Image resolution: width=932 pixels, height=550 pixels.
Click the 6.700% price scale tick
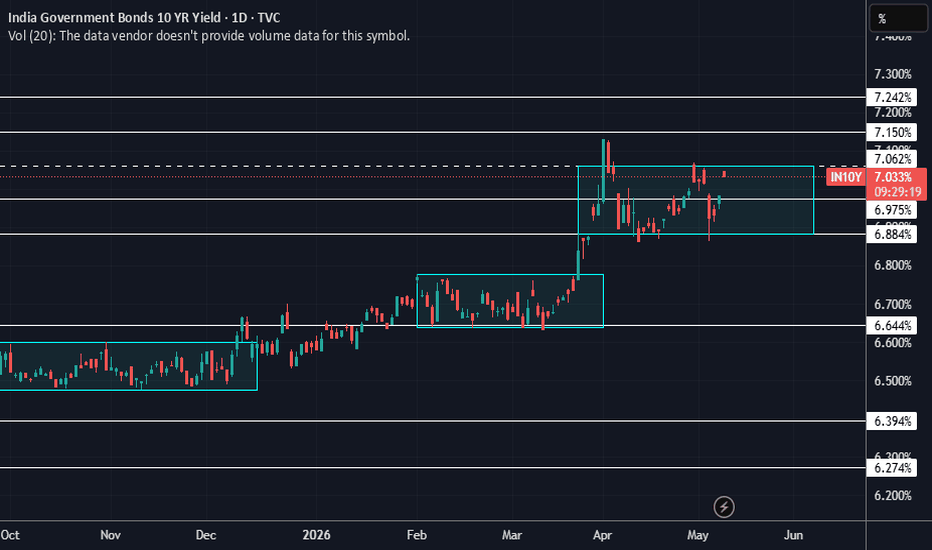pyautogui.click(x=893, y=304)
